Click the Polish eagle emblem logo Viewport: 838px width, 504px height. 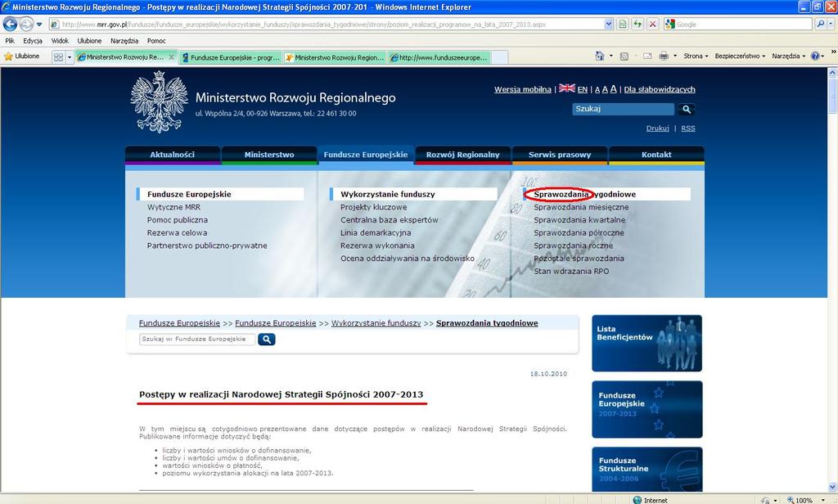159,101
